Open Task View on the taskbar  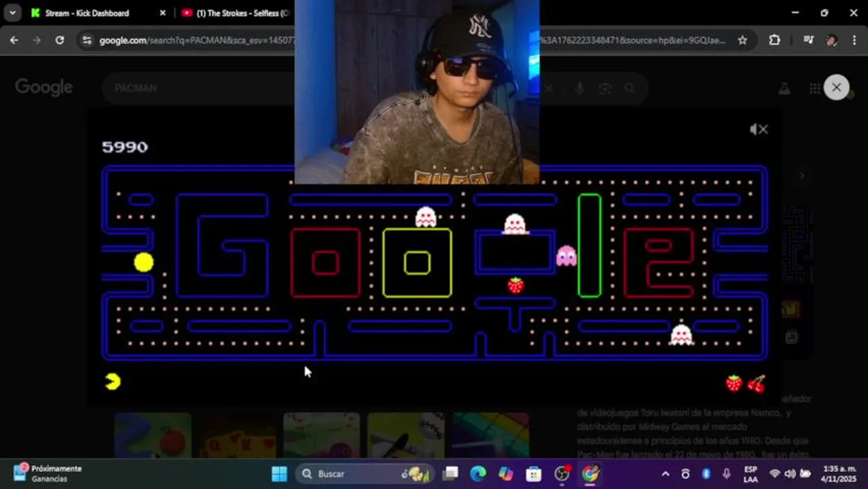point(450,473)
